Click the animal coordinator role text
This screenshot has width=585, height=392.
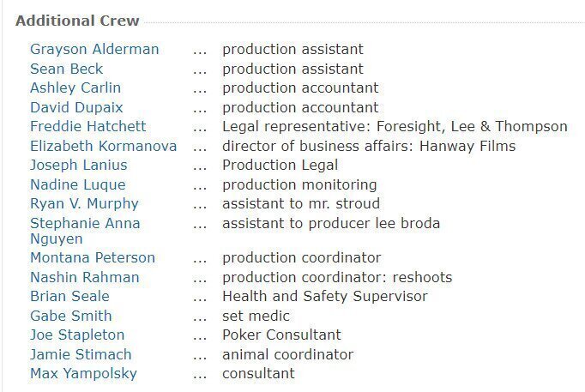[287, 354]
